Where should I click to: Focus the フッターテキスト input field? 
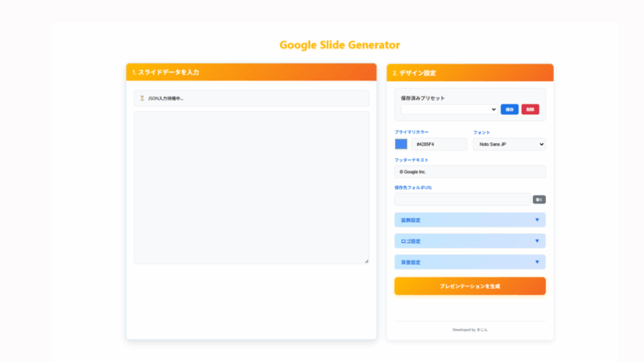point(469,171)
